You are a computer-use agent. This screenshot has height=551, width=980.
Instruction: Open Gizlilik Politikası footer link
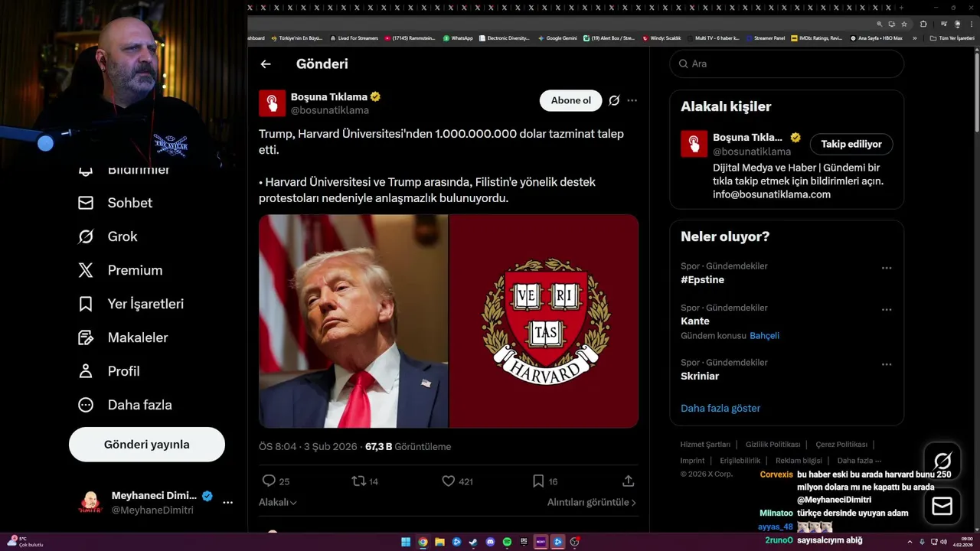pyautogui.click(x=773, y=445)
